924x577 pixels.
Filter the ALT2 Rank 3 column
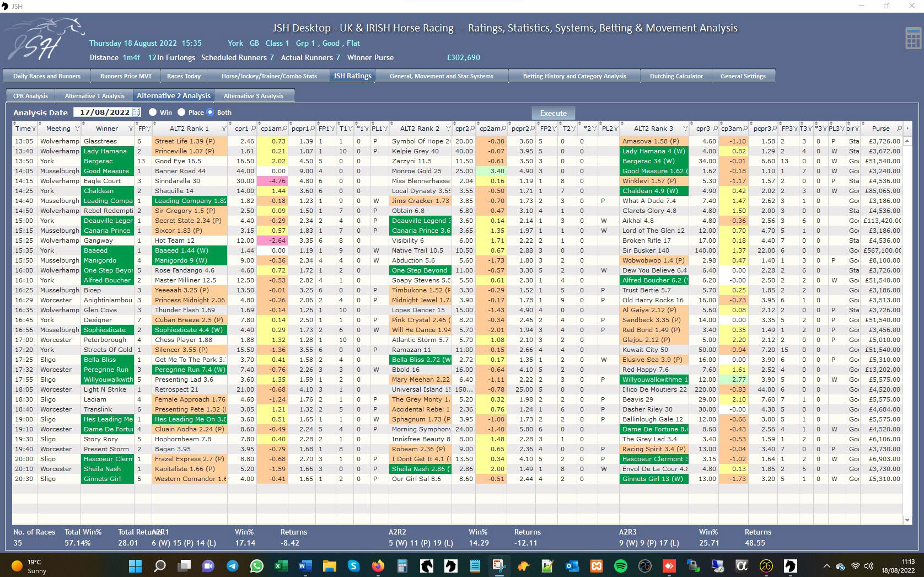point(685,129)
